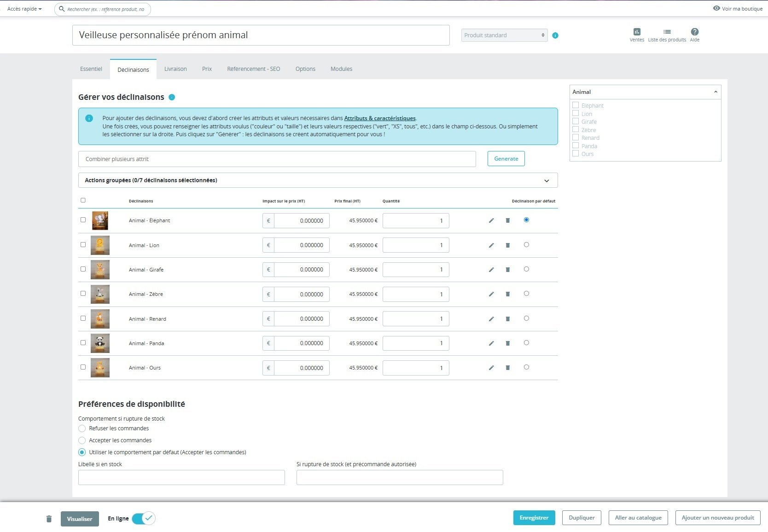Image resolution: width=768 pixels, height=532 pixels.
Task: Click the Animal - Panda quantity field
Action: point(416,343)
